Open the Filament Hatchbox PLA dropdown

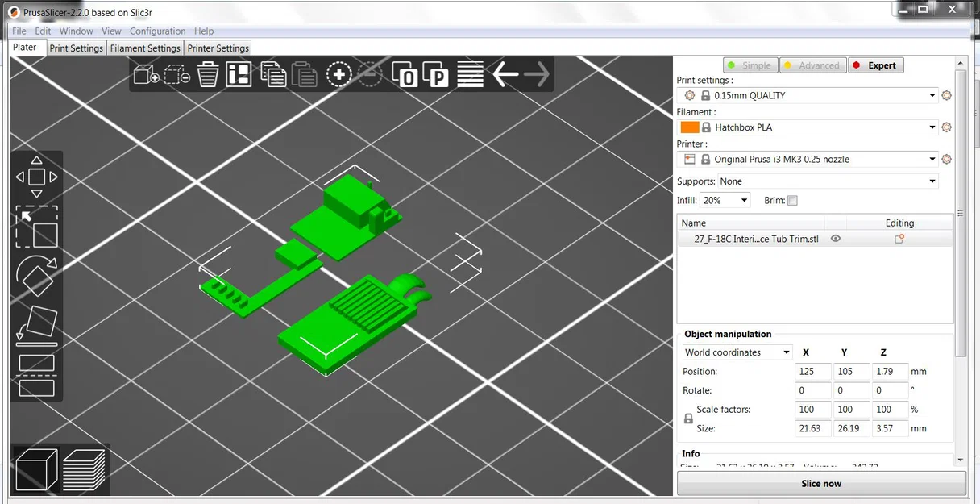pyautogui.click(x=808, y=127)
